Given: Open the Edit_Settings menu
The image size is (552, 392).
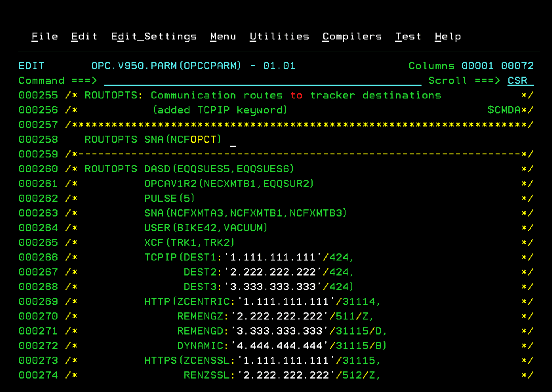Looking at the screenshot, I should (x=154, y=36).
